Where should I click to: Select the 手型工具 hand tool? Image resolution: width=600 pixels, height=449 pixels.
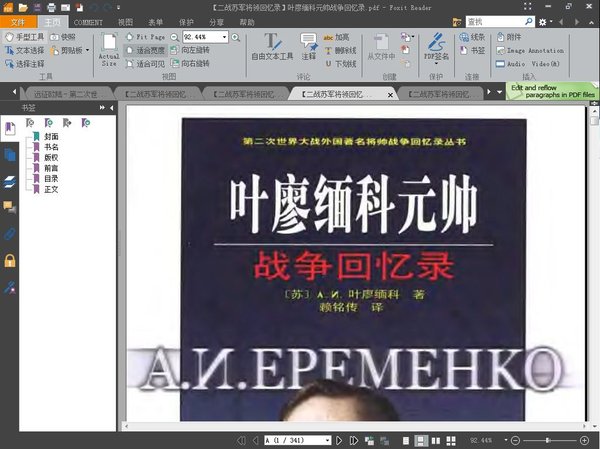click(x=24, y=37)
